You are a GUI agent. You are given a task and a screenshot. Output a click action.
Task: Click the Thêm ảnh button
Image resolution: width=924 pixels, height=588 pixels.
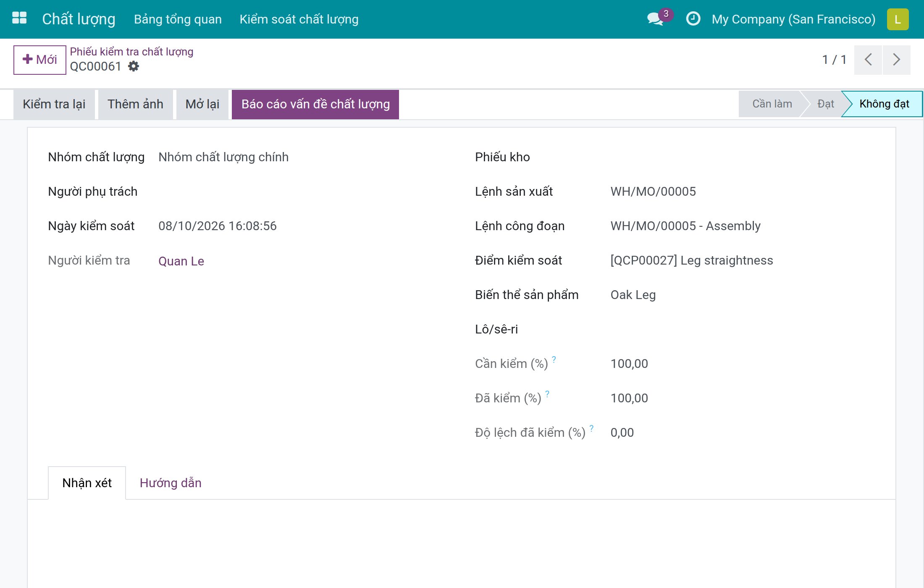click(135, 104)
